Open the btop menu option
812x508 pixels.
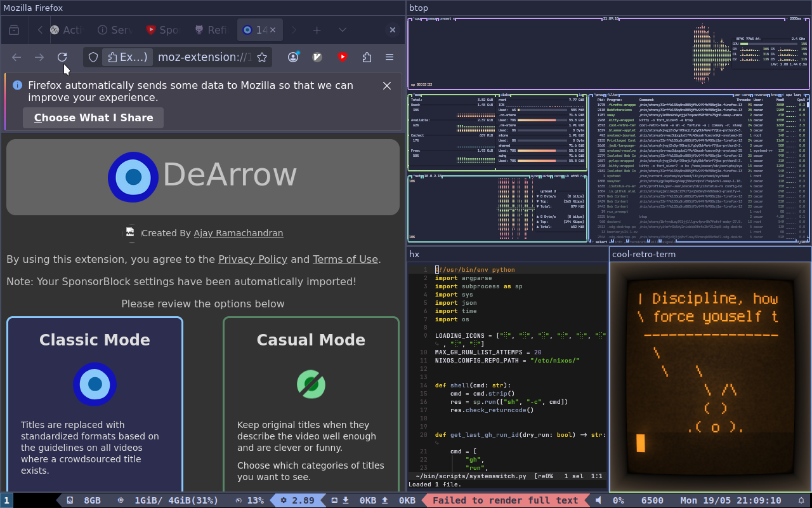pyautogui.click(x=431, y=18)
